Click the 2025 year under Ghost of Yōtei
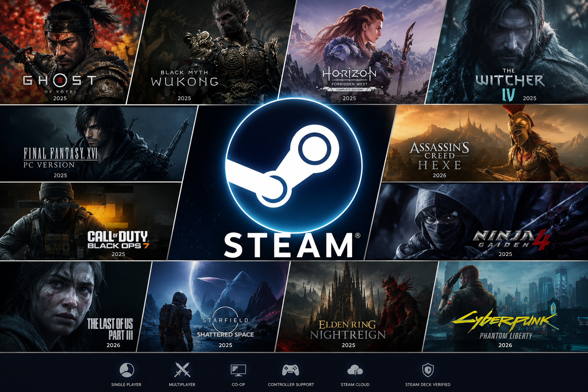Image resolution: width=588 pixels, height=392 pixels. pyautogui.click(x=60, y=98)
